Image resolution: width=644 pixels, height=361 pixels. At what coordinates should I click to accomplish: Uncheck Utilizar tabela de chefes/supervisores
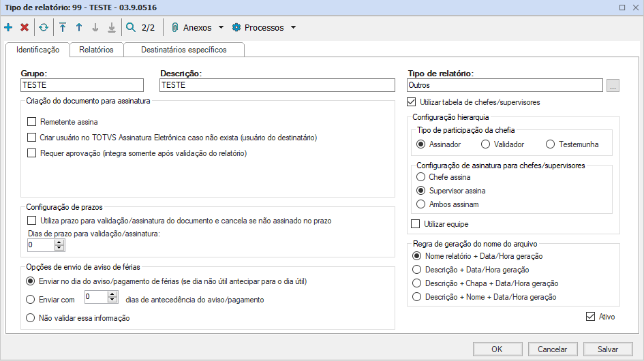(x=411, y=102)
